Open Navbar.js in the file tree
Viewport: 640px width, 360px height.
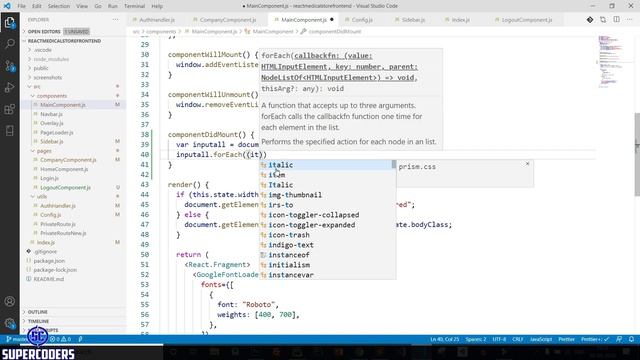pyautogui.click(x=51, y=114)
